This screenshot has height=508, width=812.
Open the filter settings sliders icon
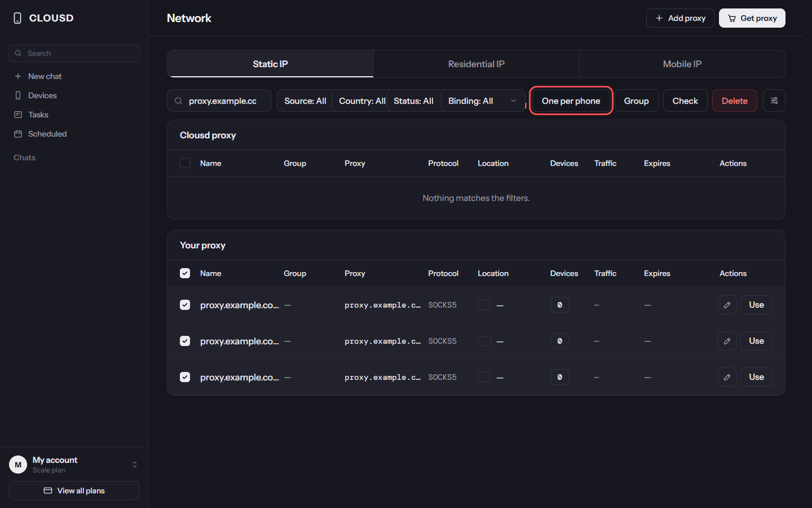774,100
